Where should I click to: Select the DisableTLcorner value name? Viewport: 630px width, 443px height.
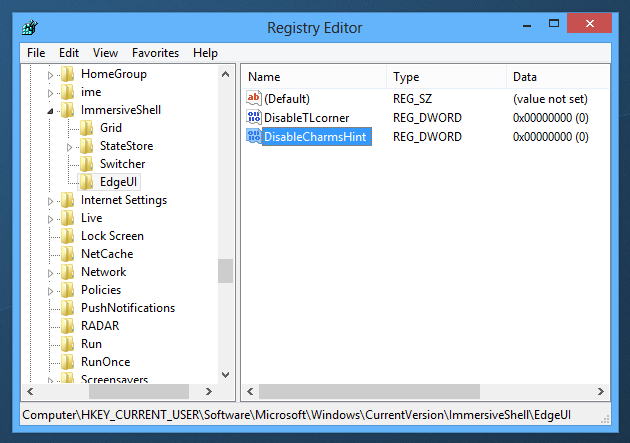click(x=307, y=118)
